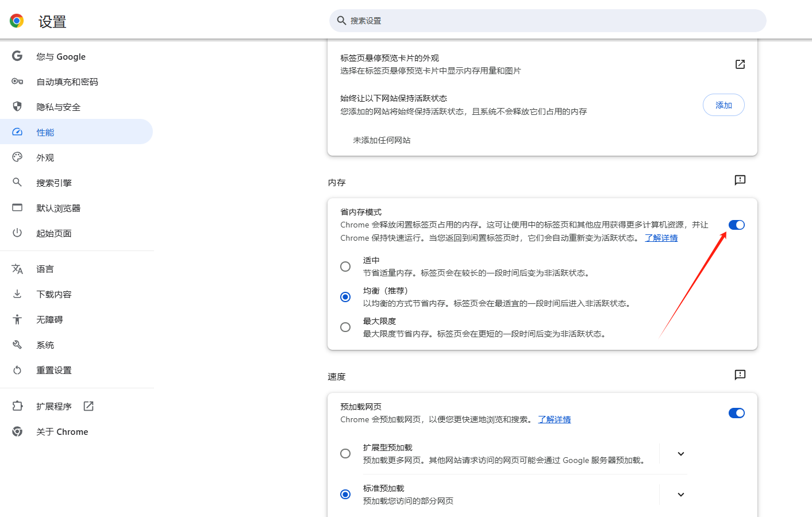Open the 标签页悬停预览卡片的外观 external link icon
Screen dimensions: 812x517
click(x=740, y=64)
